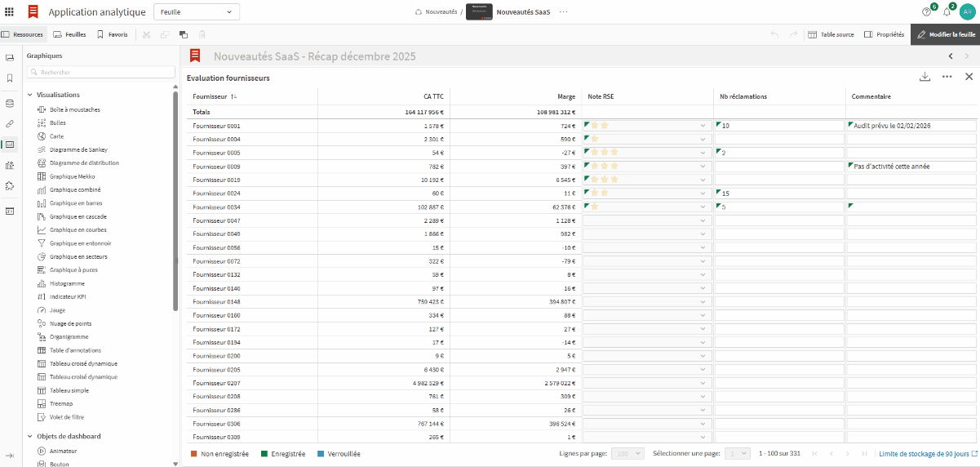Screen dimensions: 980x467
Task: Open the Table source view
Action: [x=831, y=35]
